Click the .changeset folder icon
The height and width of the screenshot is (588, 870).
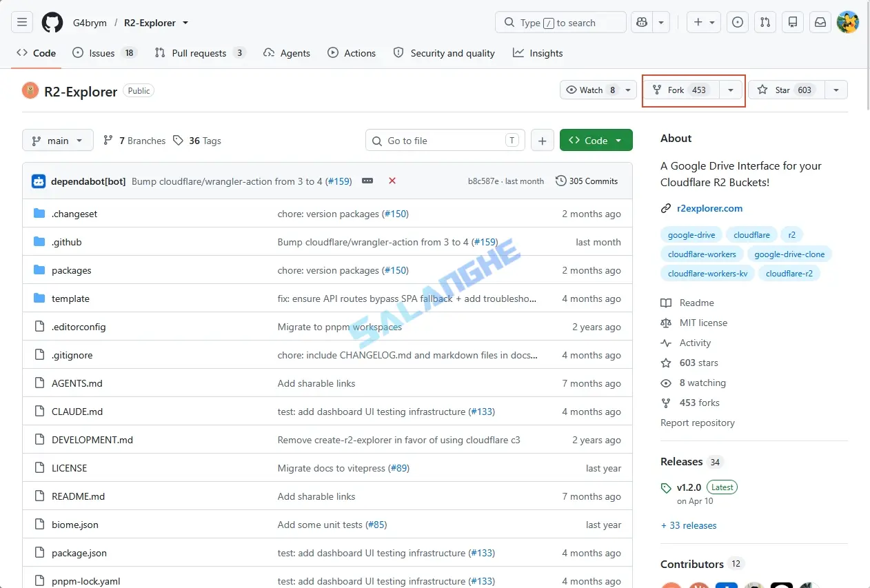coord(39,214)
